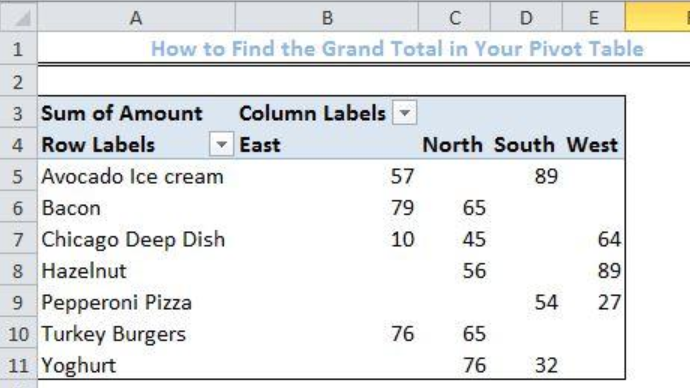The width and height of the screenshot is (690, 388).
Task: Click the pivot table title in row 1
Action: (397, 48)
